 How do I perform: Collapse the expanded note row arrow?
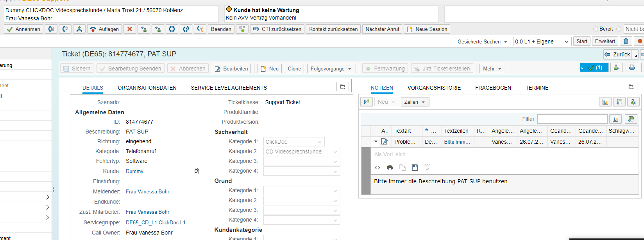coord(376,142)
